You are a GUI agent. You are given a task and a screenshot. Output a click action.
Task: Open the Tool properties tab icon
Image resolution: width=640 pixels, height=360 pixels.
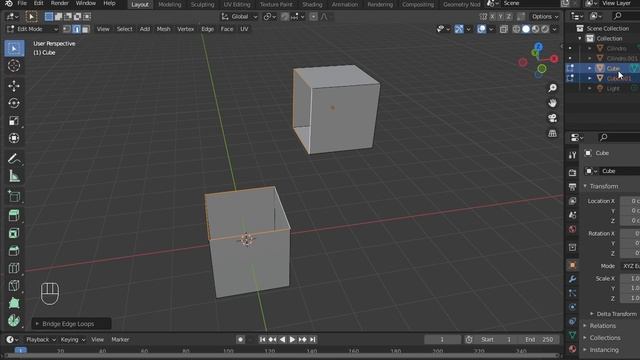pos(572,155)
